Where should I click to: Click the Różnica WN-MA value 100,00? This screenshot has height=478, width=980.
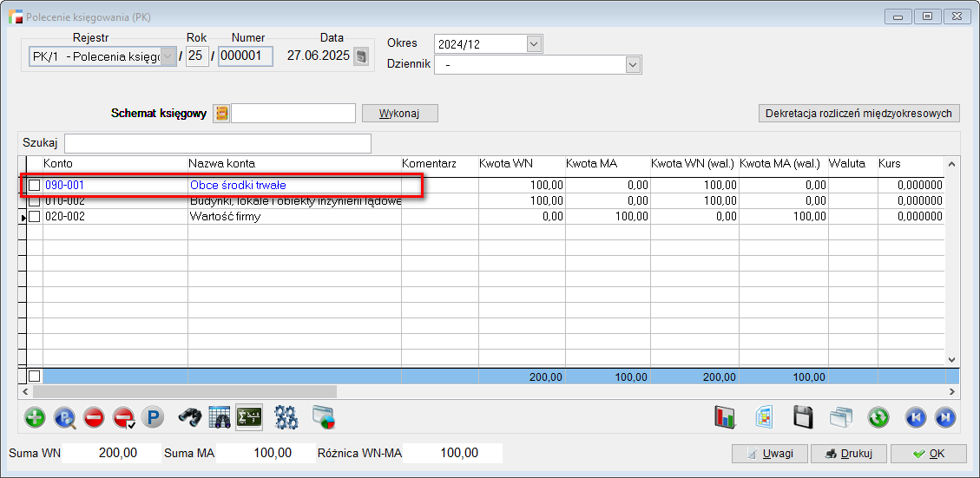(x=452, y=453)
